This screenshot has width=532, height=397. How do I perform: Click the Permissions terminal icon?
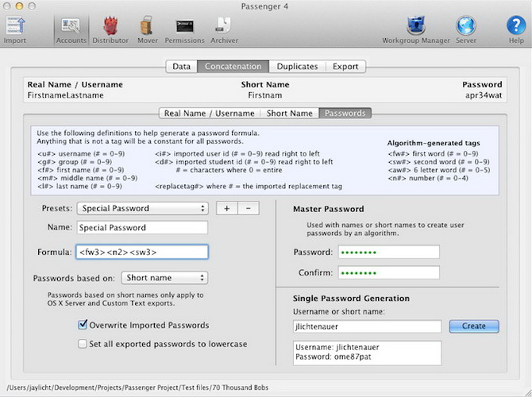tap(184, 27)
